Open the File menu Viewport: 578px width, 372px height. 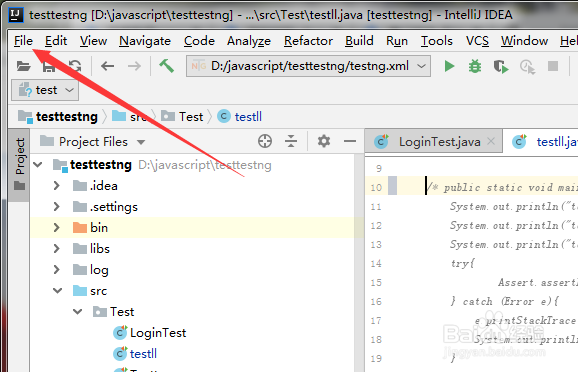[24, 41]
